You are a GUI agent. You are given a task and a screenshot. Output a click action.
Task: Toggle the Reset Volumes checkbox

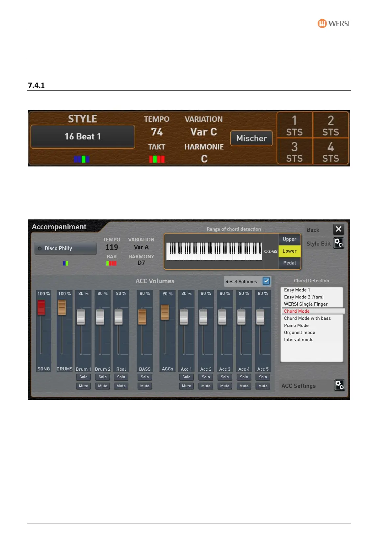(266, 281)
